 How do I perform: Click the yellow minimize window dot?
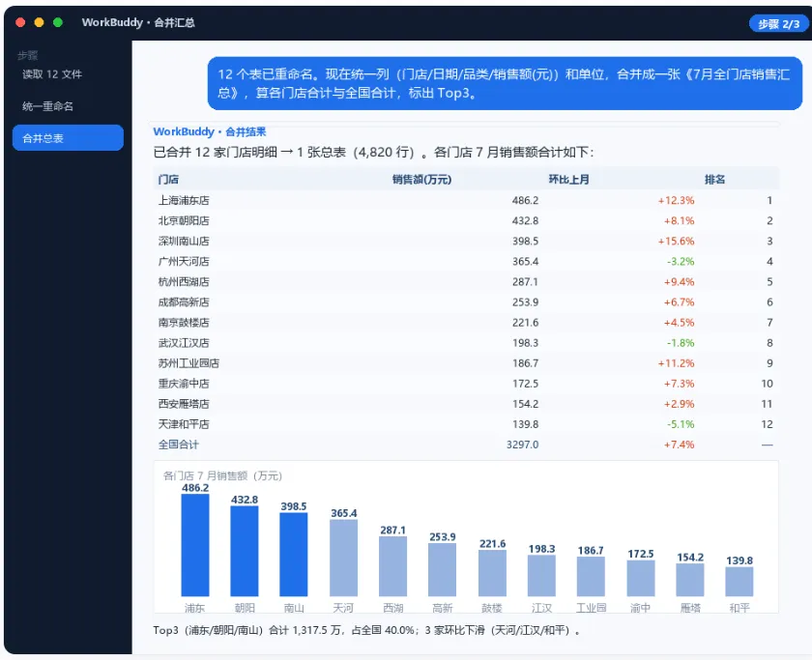39,22
